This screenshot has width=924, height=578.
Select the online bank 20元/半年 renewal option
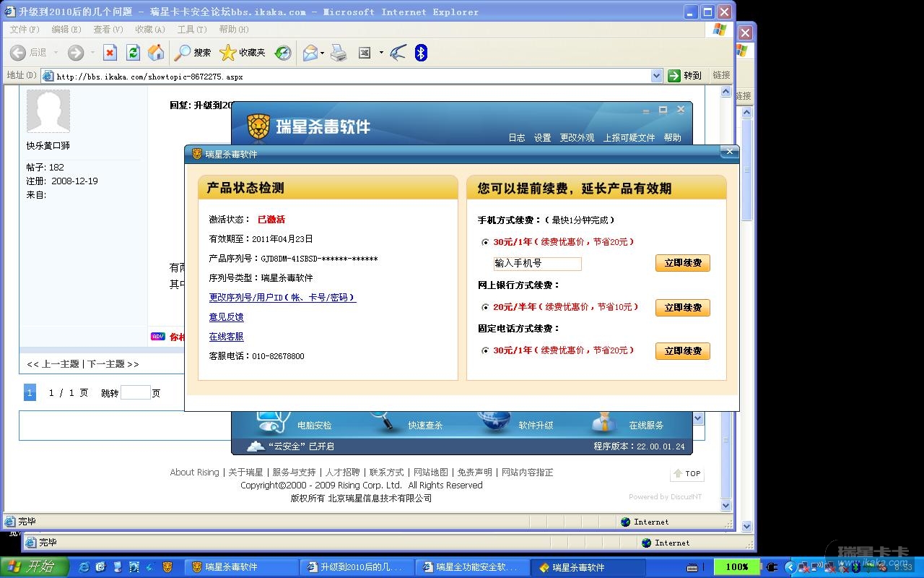[485, 307]
